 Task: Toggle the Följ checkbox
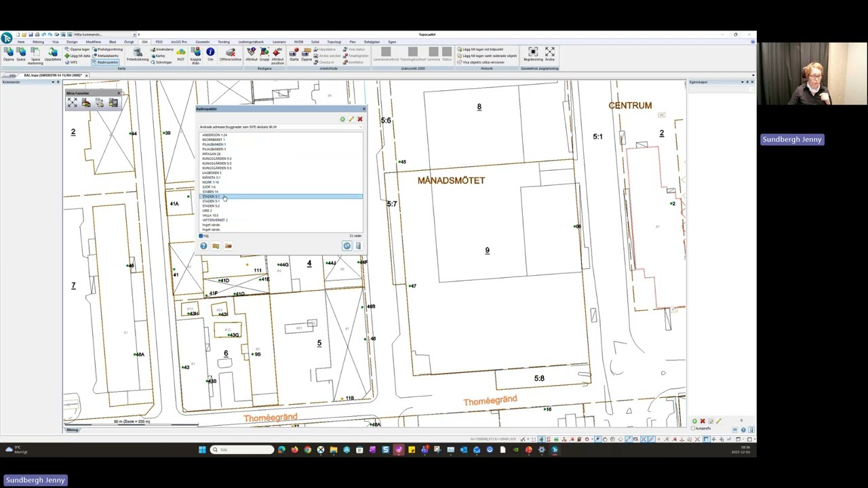[201, 236]
